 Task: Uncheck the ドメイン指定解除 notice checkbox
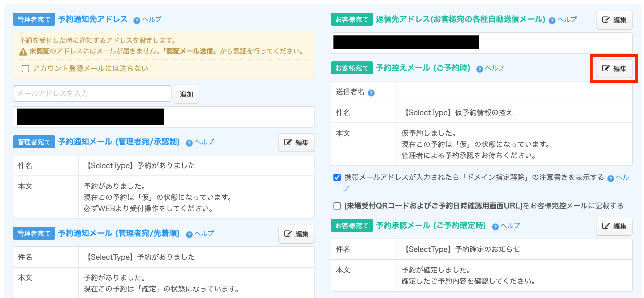click(x=337, y=177)
